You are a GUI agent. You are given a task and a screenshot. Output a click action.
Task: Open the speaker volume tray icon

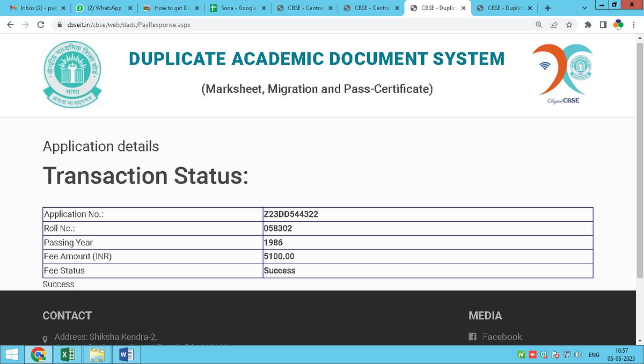577,355
